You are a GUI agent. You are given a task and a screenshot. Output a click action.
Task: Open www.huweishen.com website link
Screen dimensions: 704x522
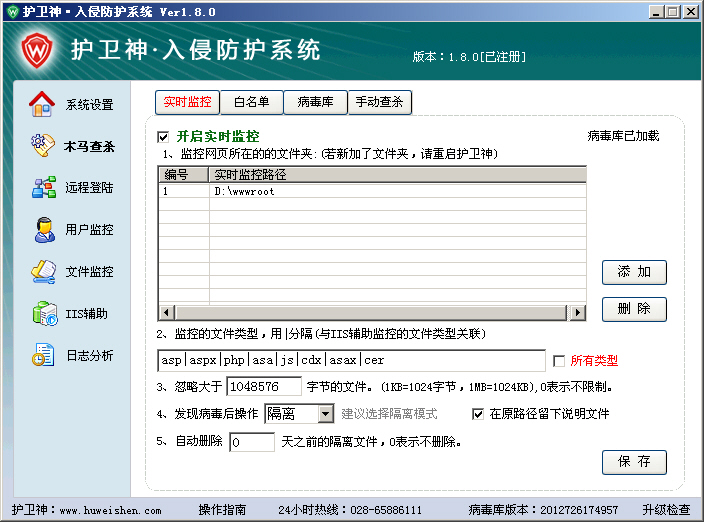click(x=110, y=510)
